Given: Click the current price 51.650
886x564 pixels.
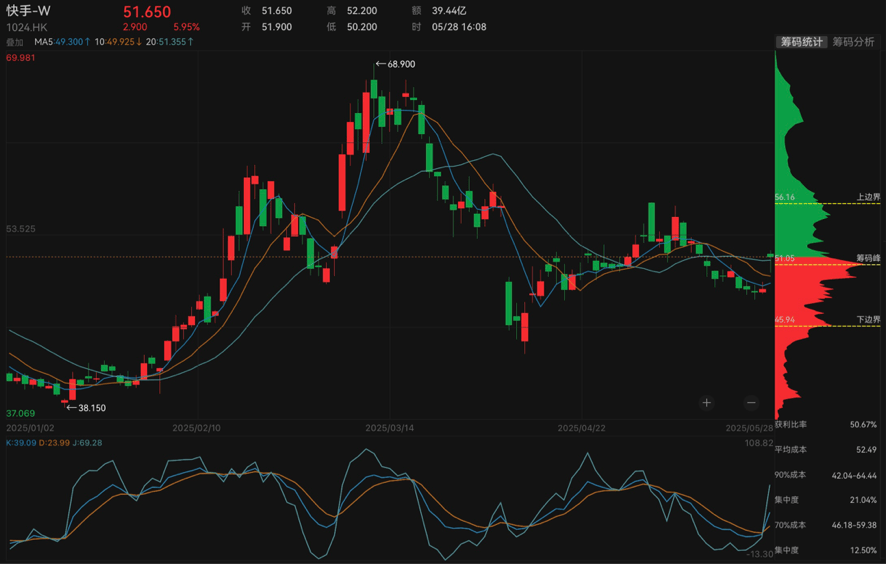Looking at the screenshot, I should click(x=147, y=11).
